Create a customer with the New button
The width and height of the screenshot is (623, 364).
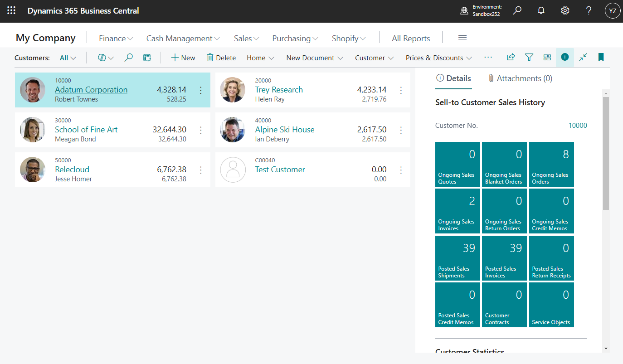[183, 58]
